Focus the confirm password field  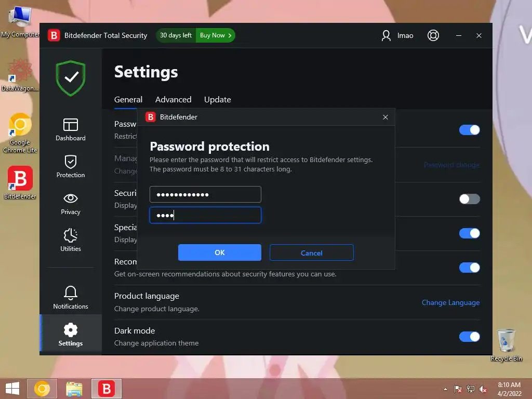[x=205, y=215]
